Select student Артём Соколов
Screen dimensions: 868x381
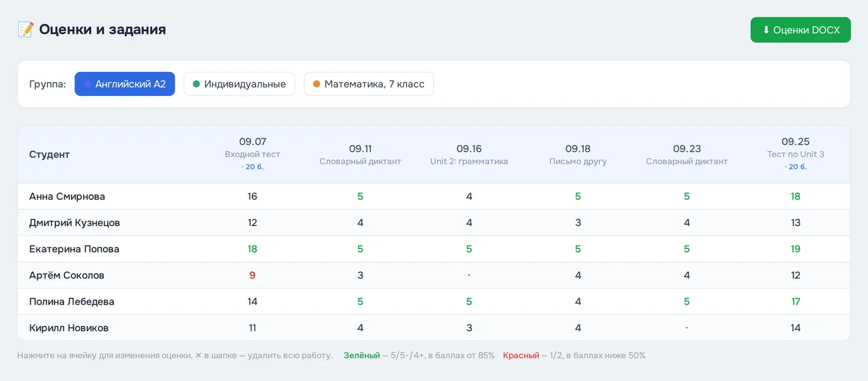[67, 275]
